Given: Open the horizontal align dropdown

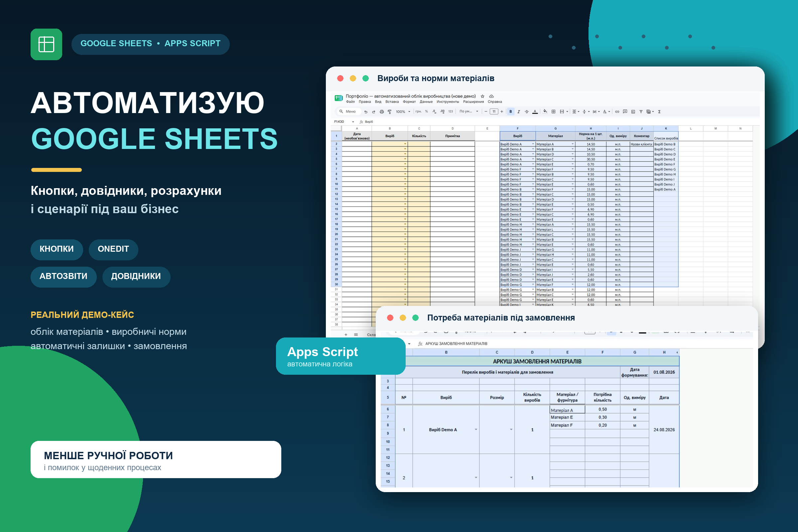Looking at the screenshot, I should (x=576, y=111).
